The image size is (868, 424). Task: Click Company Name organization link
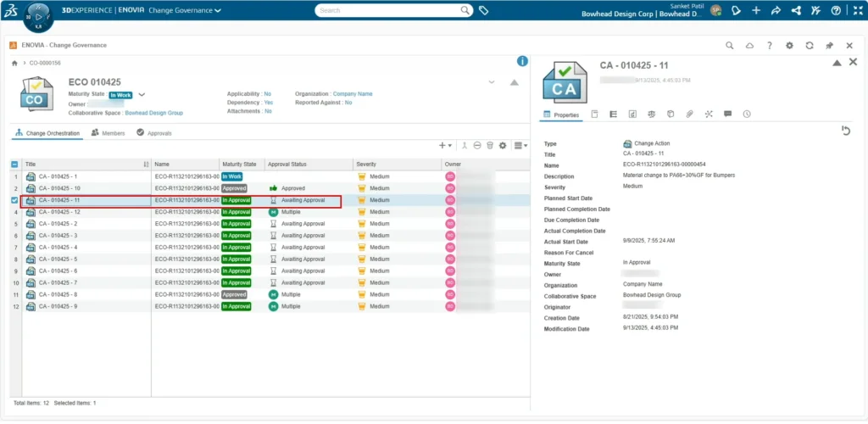353,94
